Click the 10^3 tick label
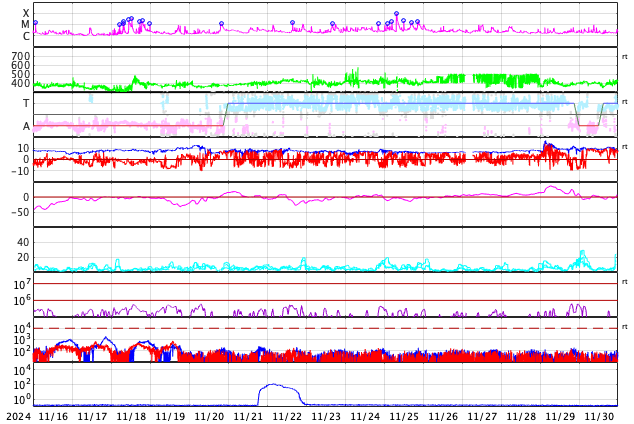The image size is (634, 424). click(22, 340)
